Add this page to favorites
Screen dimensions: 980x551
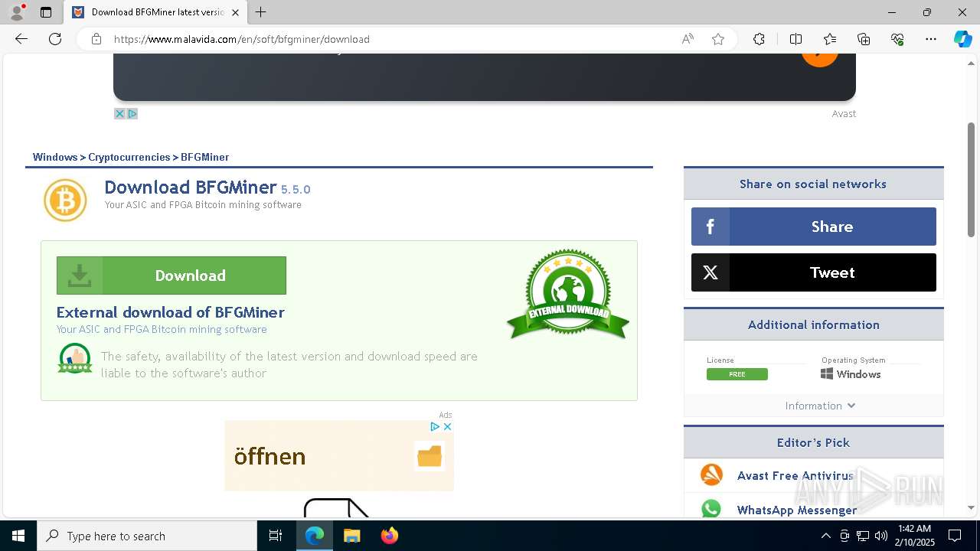(x=718, y=39)
